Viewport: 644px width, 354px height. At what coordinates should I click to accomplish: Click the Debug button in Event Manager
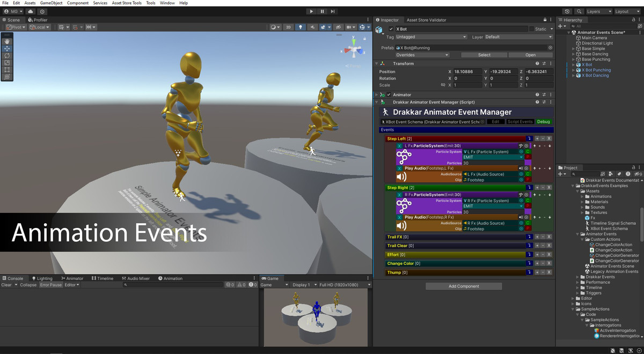click(544, 122)
